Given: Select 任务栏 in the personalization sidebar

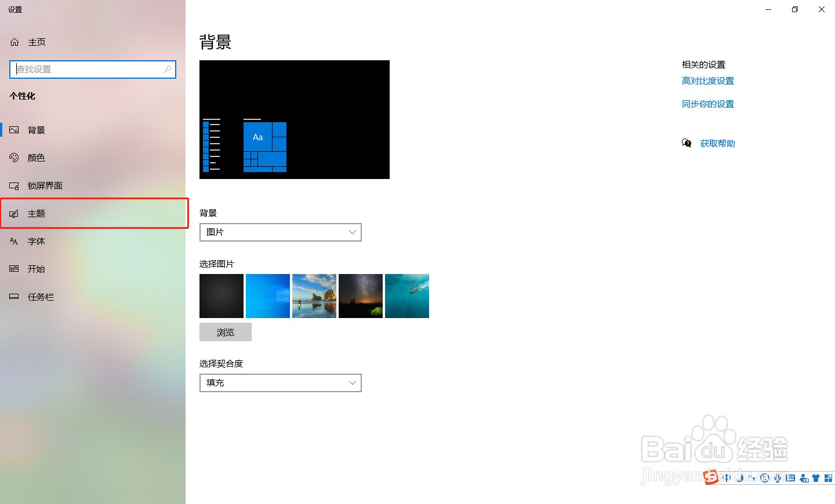Looking at the screenshot, I should point(41,297).
